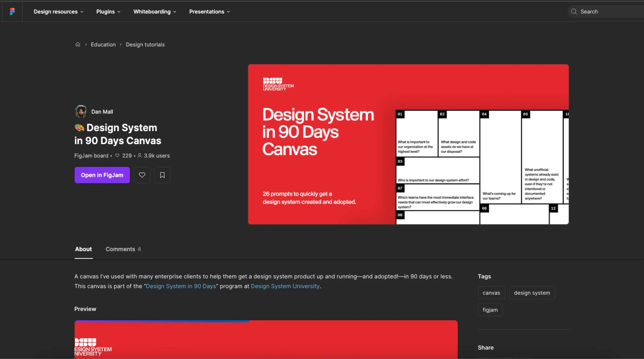
Task: Click the 'Share' heading
Action: (x=486, y=347)
